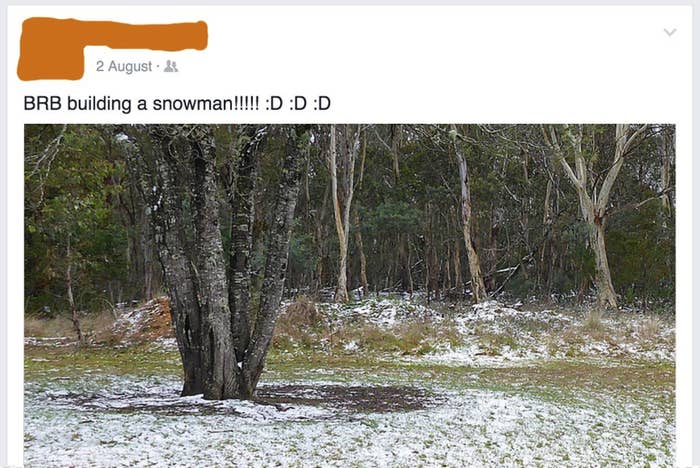
Task: Click the ":D :D :D" emoticons in post
Action: tap(298, 103)
